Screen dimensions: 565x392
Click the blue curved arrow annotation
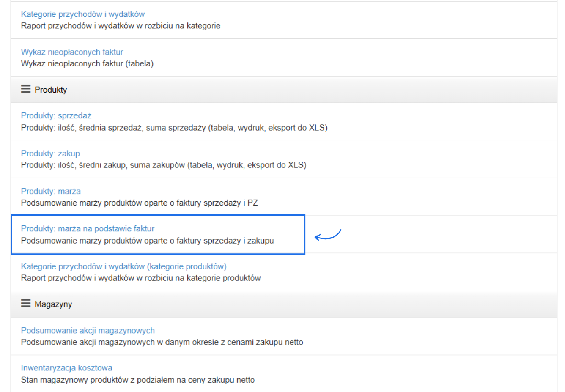[328, 235]
